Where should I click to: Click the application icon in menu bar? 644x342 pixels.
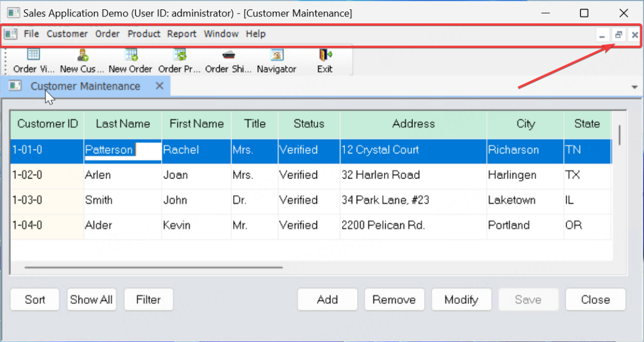(x=10, y=34)
